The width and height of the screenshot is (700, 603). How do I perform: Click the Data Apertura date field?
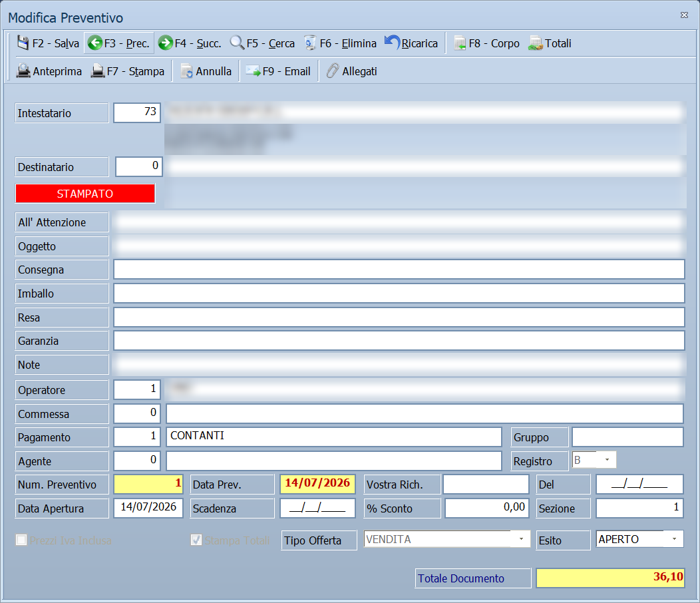tap(148, 508)
